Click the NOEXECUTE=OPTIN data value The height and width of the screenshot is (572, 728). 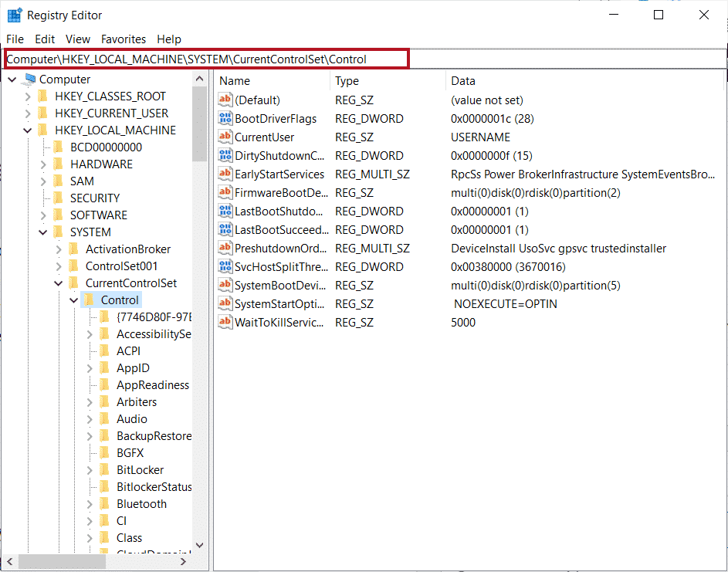pos(506,304)
